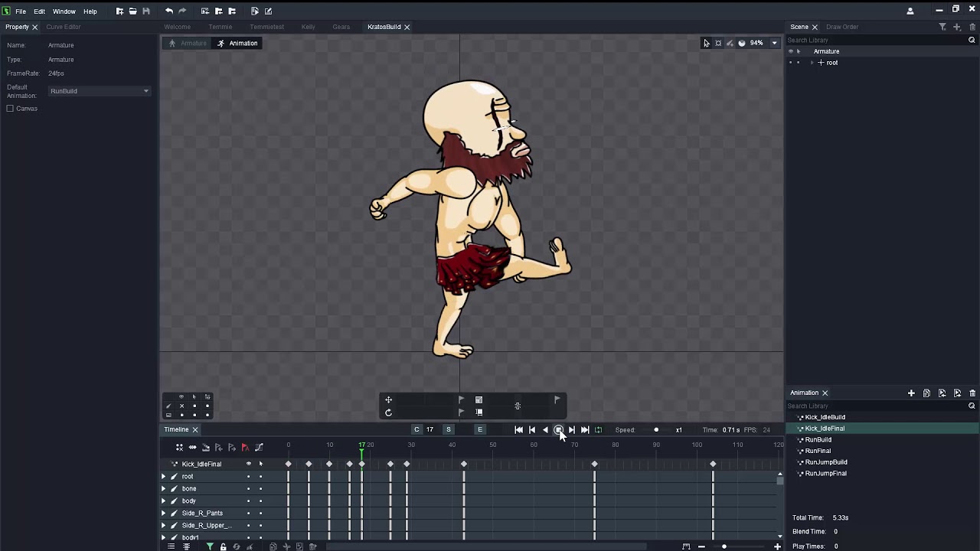Click the Undo arrow icon
Viewport: 980px width, 551px height.
[168, 11]
